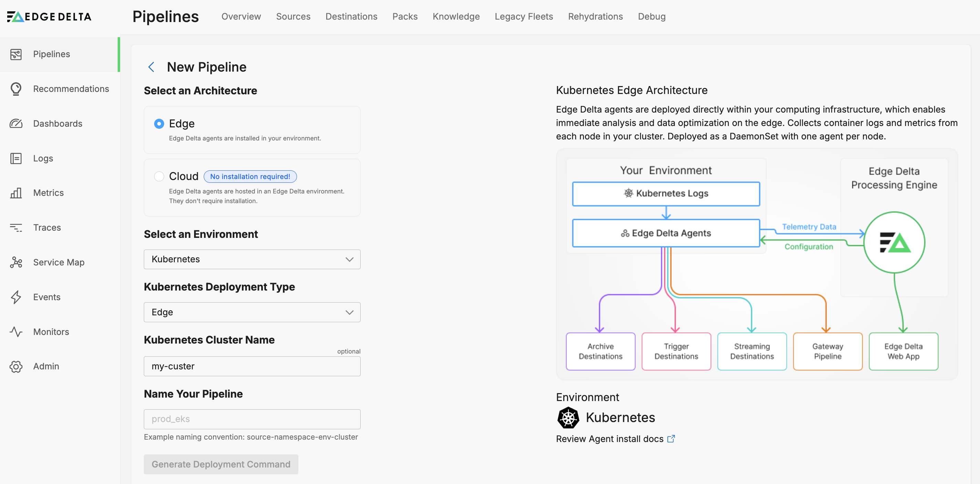Click the Kubernetes Logs helm icon in diagram
Screen dimensions: 980x484
(x=628, y=193)
